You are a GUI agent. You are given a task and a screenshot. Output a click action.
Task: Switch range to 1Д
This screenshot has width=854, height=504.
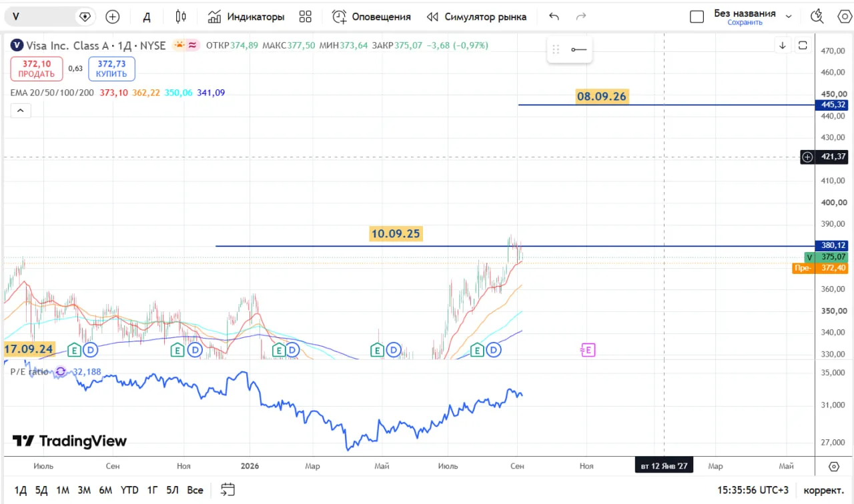point(21,490)
